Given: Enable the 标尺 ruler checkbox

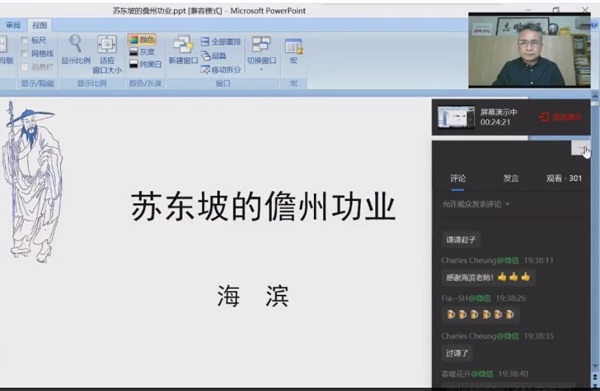Looking at the screenshot, I should 24,40.
